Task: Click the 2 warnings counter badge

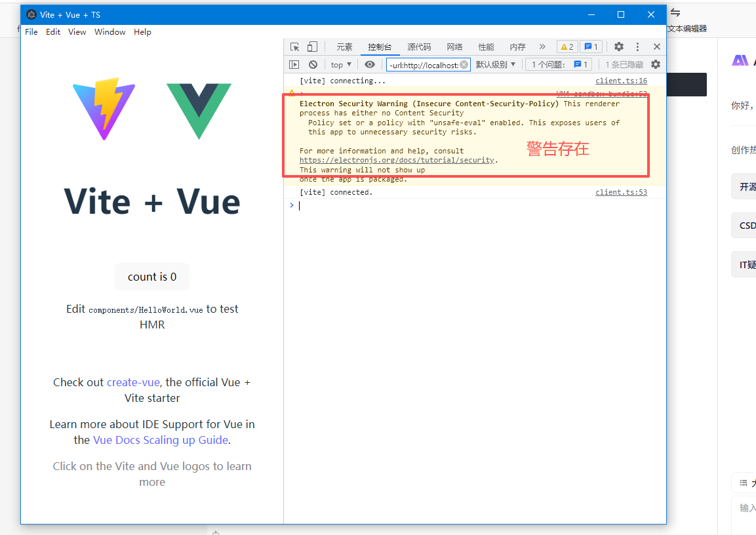Action: coord(567,47)
